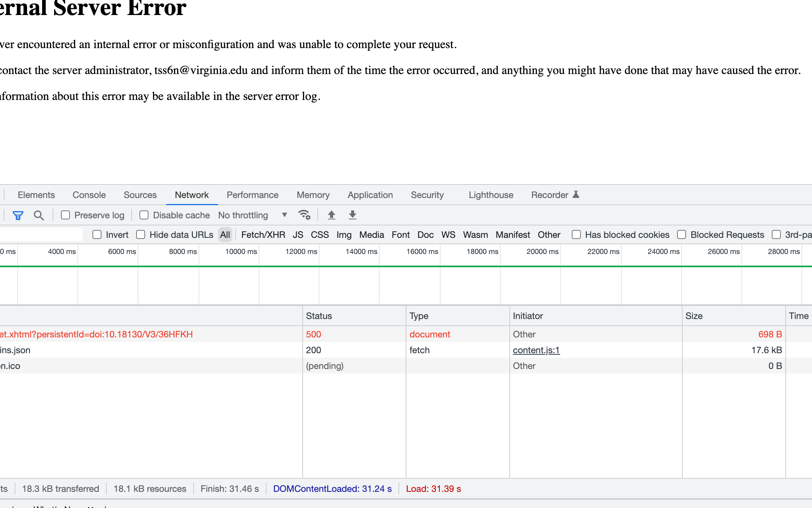Click the import HAR upload arrow icon
The width and height of the screenshot is (812, 508).
point(331,215)
